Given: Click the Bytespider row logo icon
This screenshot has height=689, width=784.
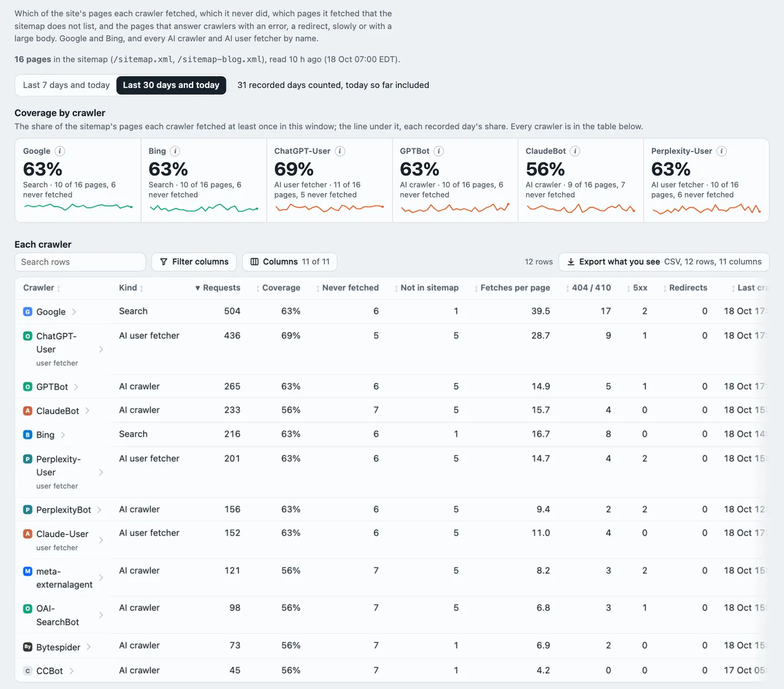Looking at the screenshot, I should (27, 647).
